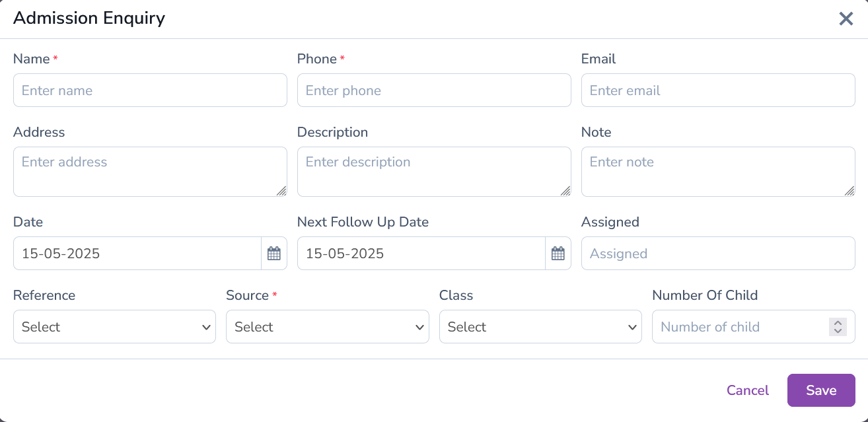Focus the Name input field
This screenshot has height=422, width=868.
coord(150,90)
